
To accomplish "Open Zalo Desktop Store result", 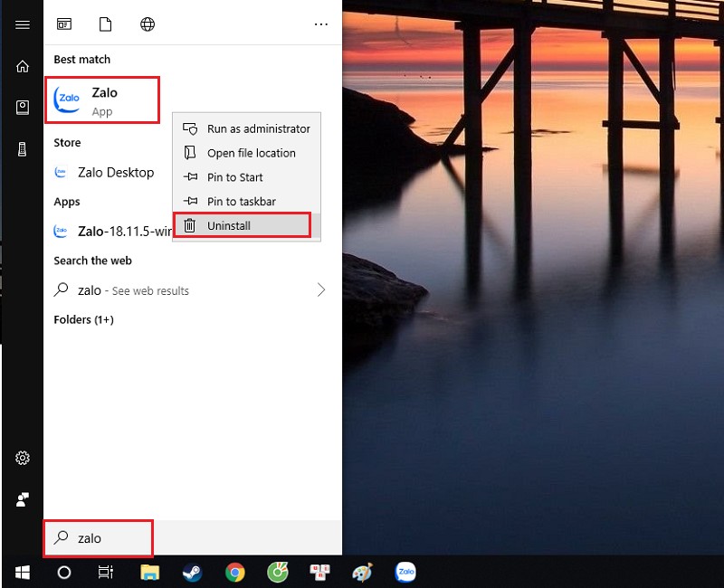I will coord(115,173).
